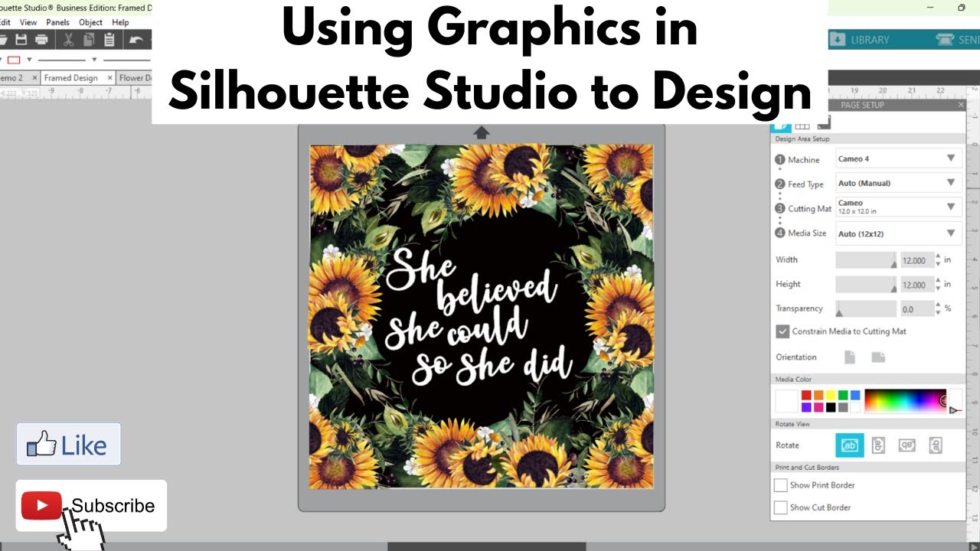Switch to the Flower document tab
This screenshot has height=551, width=980.
click(x=133, y=78)
